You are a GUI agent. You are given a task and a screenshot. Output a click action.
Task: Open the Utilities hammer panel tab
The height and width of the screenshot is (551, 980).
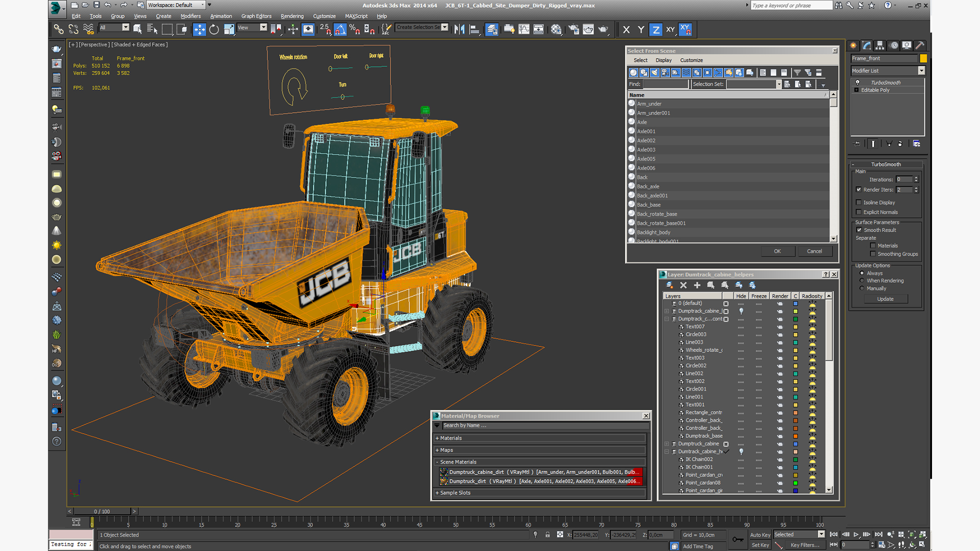[920, 45]
